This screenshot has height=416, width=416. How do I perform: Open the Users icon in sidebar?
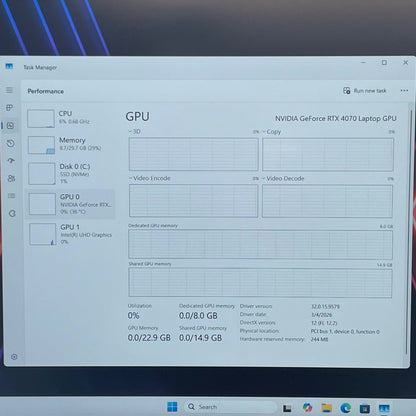[11, 178]
